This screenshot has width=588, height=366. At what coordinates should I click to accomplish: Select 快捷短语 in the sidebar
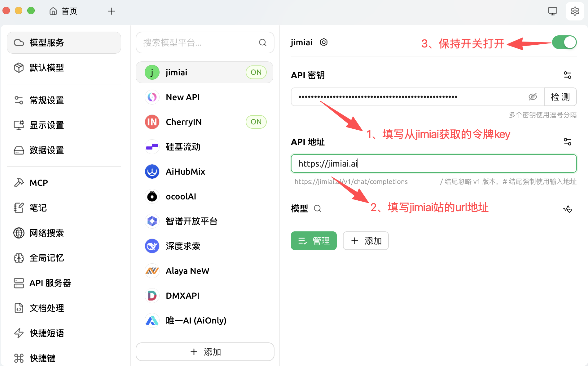coord(47,333)
